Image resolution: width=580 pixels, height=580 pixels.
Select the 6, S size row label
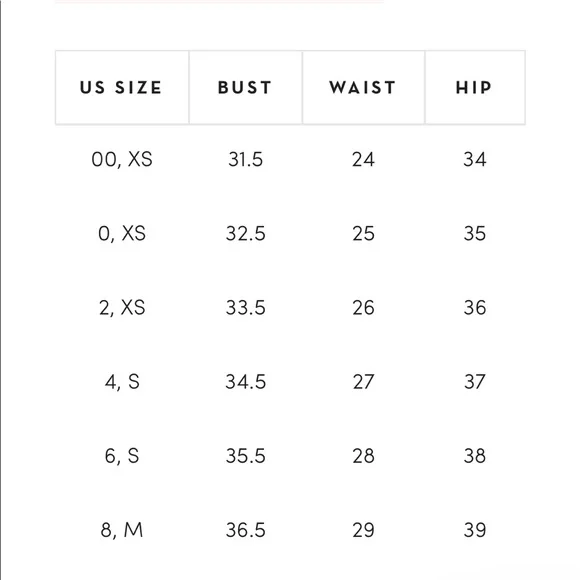[x=122, y=456]
